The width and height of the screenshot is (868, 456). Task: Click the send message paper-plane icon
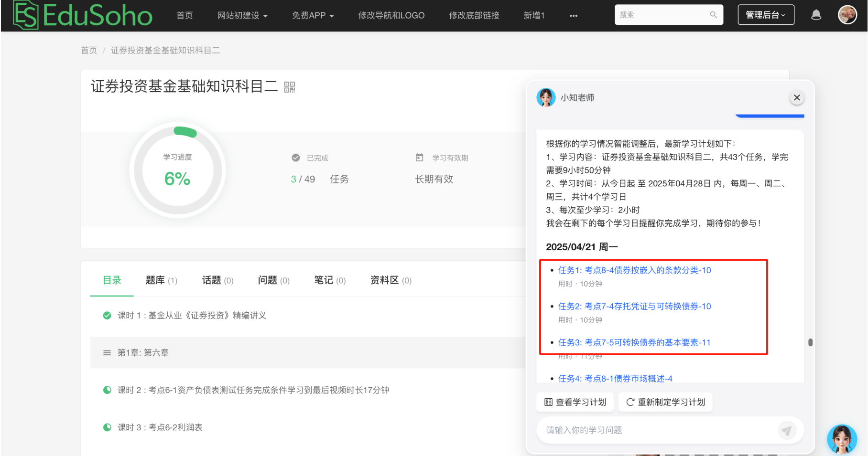[788, 430]
